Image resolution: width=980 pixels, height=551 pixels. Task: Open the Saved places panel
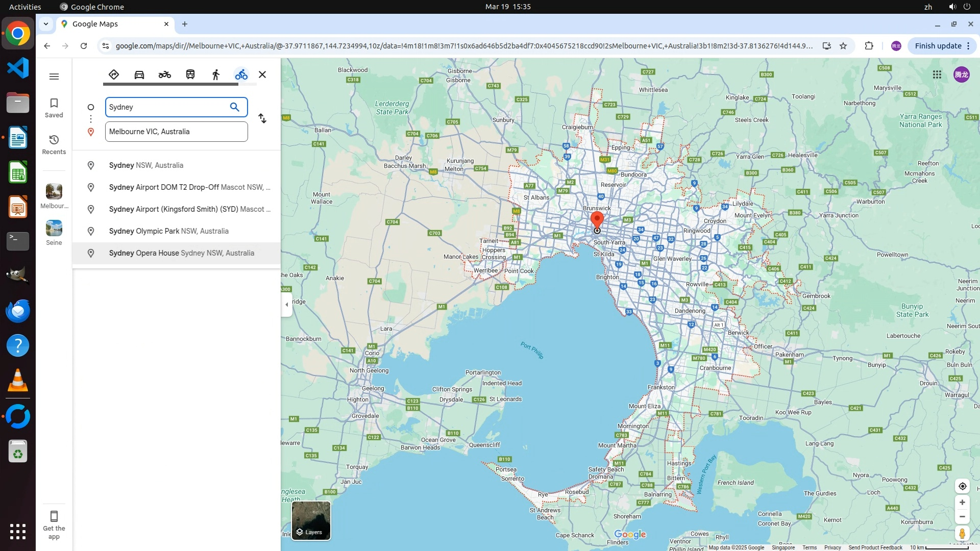(54, 108)
